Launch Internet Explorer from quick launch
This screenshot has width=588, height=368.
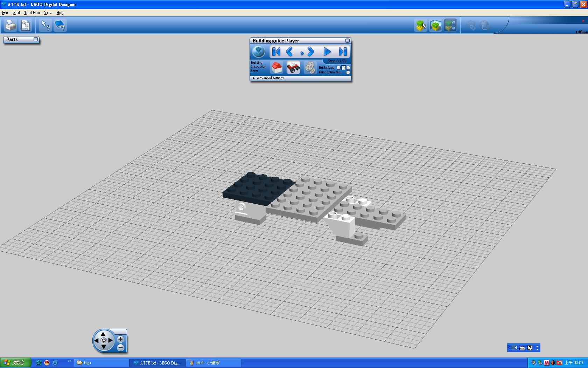click(55, 363)
